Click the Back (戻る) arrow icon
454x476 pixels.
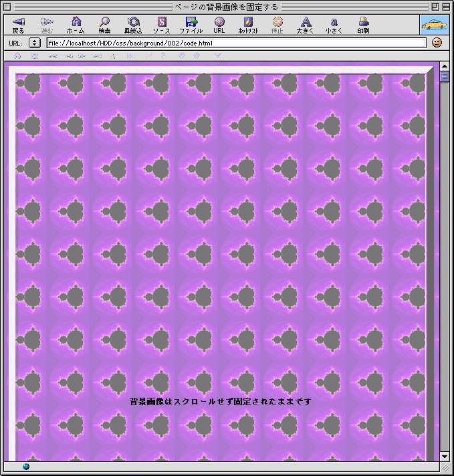(x=18, y=23)
